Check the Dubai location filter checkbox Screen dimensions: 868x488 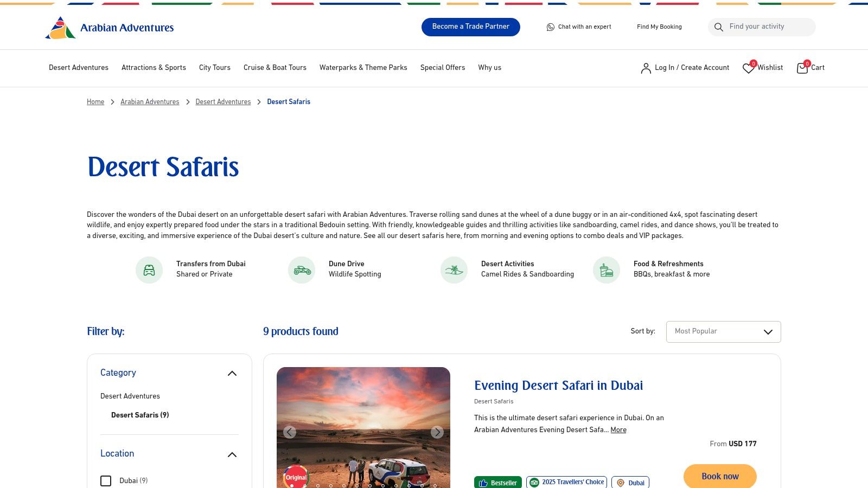[106, 480]
